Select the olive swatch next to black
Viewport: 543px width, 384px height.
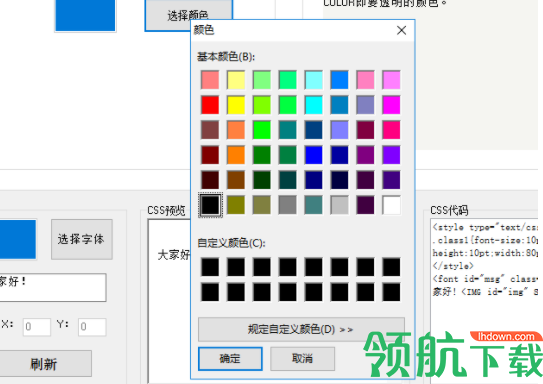236,205
